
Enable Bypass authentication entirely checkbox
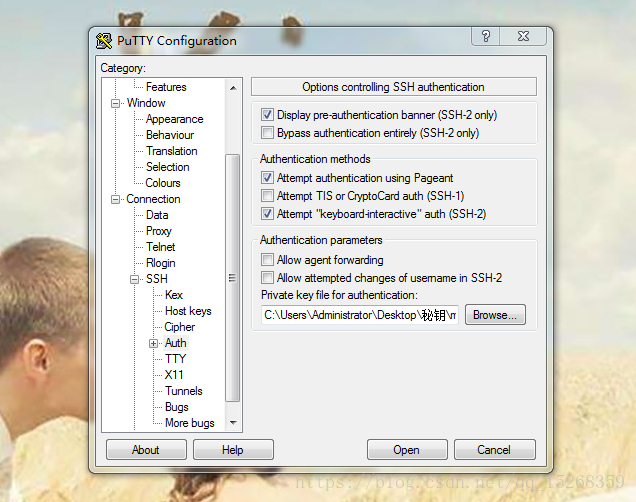267,133
